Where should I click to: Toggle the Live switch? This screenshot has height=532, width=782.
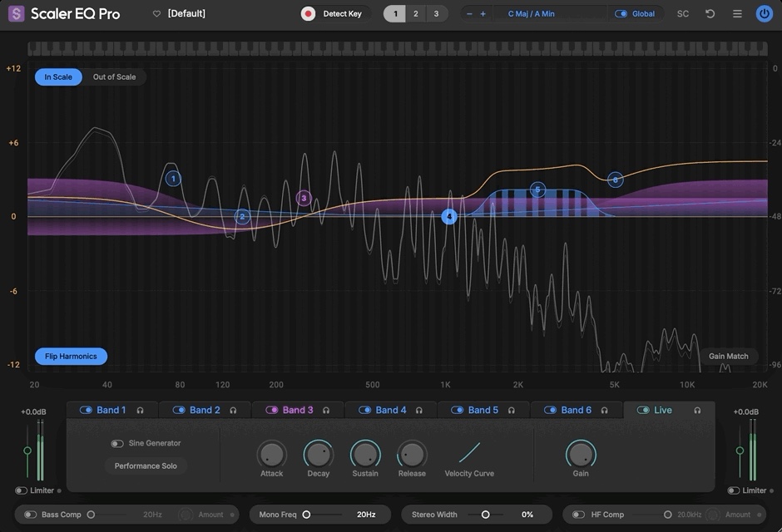tap(643, 410)
